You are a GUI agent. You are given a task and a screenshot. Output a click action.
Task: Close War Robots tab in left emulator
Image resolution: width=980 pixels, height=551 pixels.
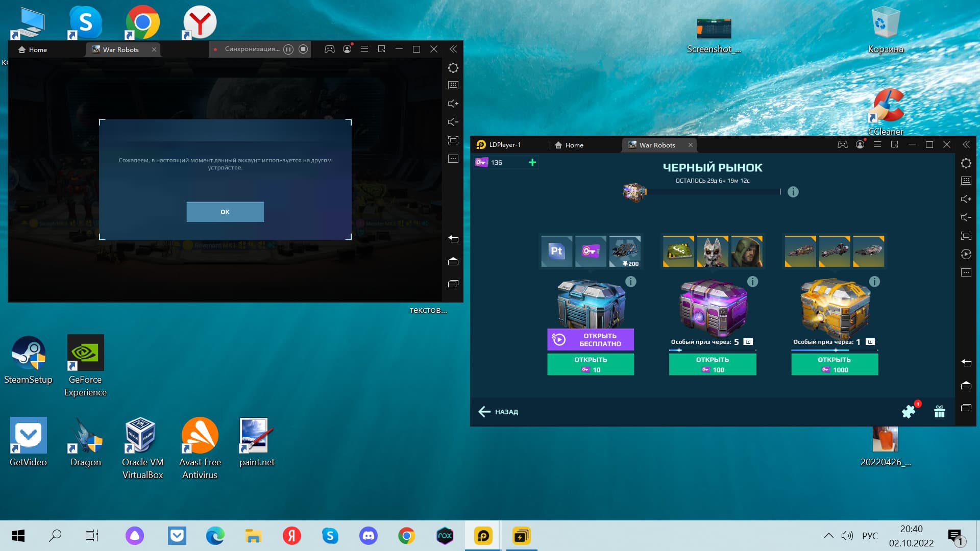pyautogui.click(x=154, y=49)
